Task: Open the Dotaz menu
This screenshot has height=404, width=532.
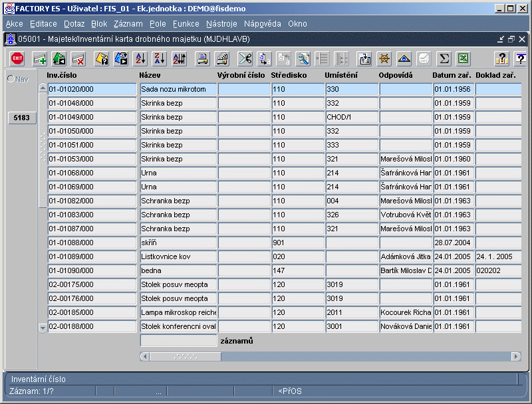Action: click(x=74, y=24)
